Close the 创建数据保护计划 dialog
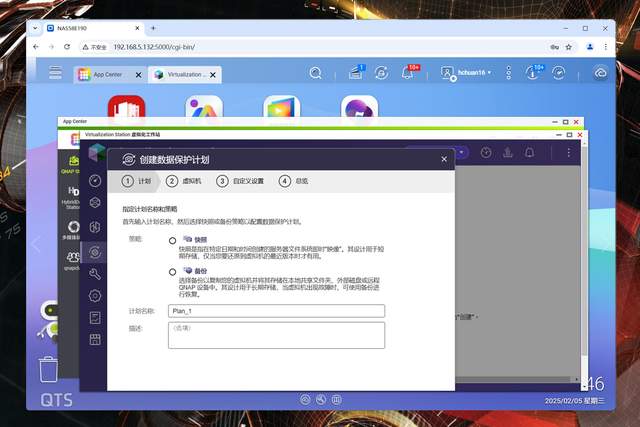 click(x=444, y=159)
